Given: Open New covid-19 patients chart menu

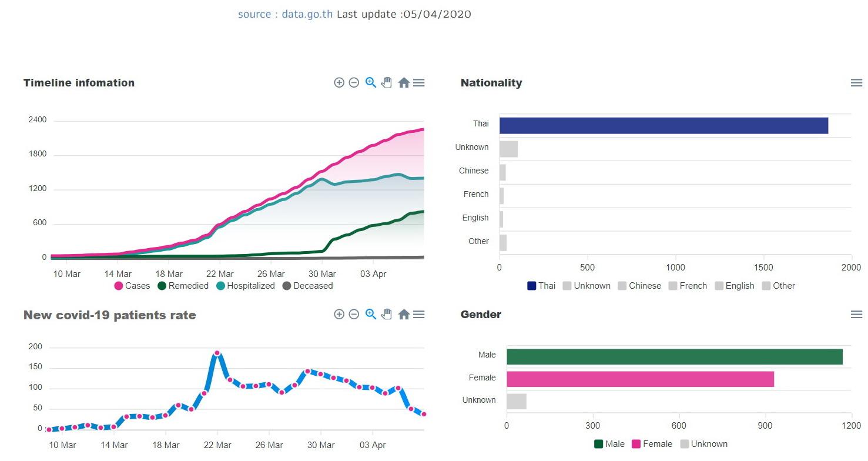Looking at the screenshot, I should [x=418, y=315].
